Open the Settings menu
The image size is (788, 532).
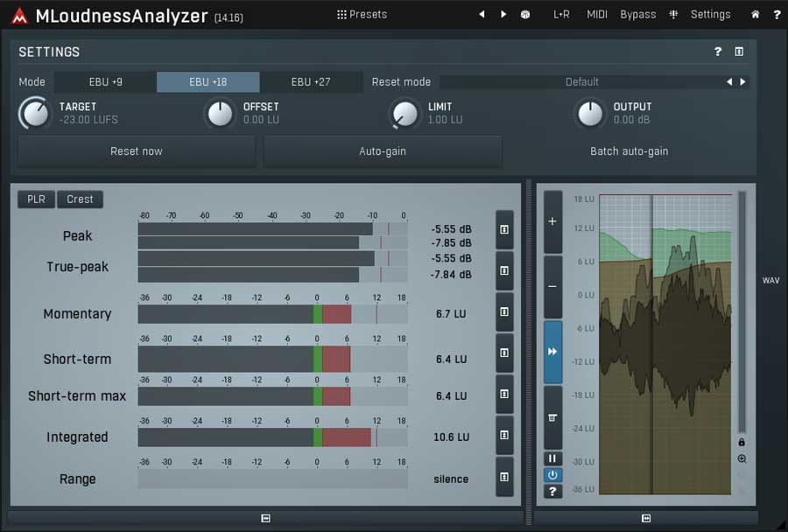tap(710, 15)
